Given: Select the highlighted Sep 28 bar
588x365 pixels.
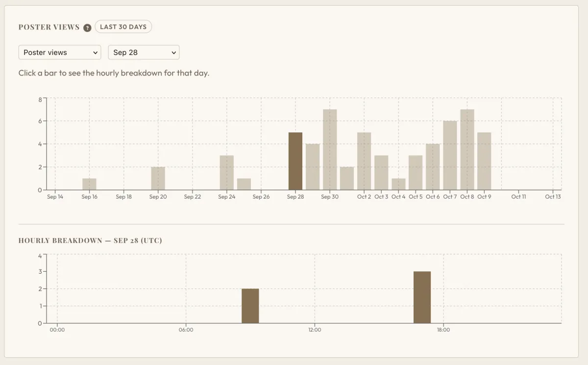Looking at the screenshot, I should [295, 161].
